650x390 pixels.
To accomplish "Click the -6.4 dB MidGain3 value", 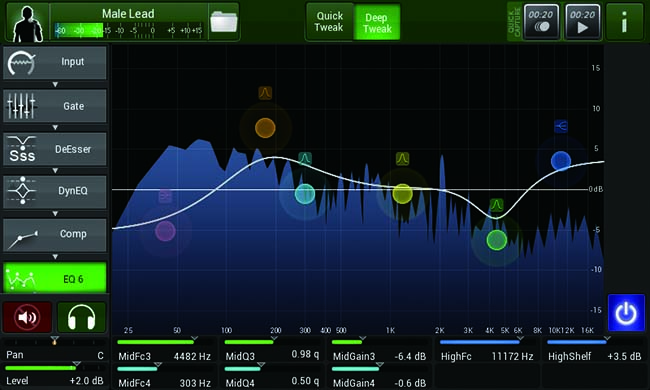I will click(x=410, y=356).
